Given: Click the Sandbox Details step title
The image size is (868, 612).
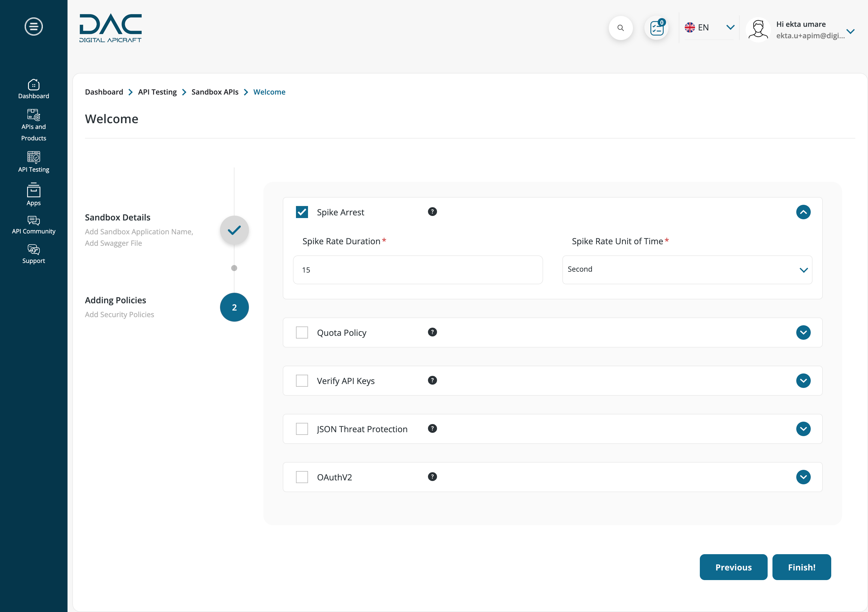Looking at the screenshot, I should (118, 217).
